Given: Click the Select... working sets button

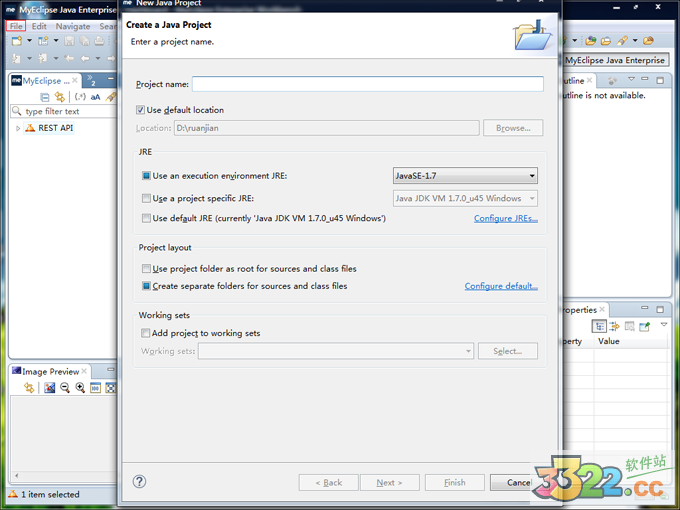Looking at the screenshot, I should 508,351.
